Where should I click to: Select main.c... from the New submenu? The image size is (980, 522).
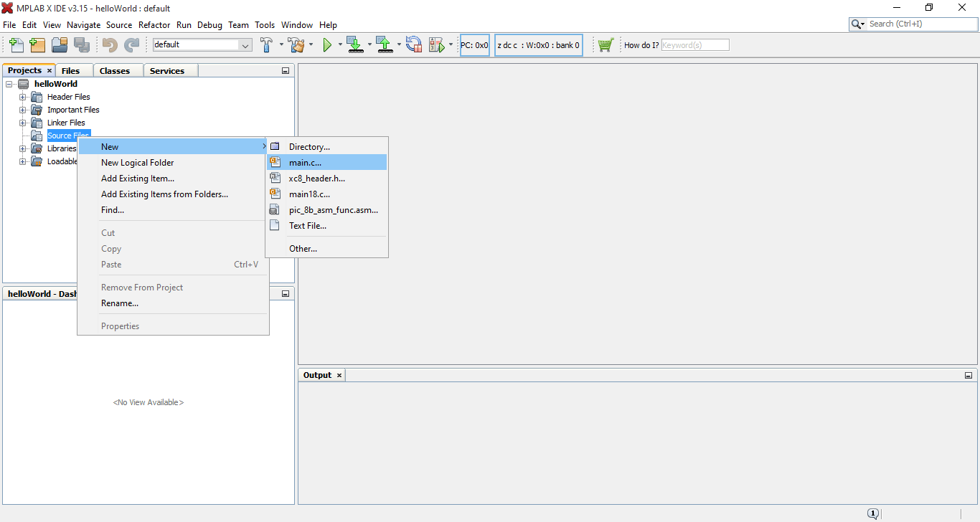(x=305, y=163)
